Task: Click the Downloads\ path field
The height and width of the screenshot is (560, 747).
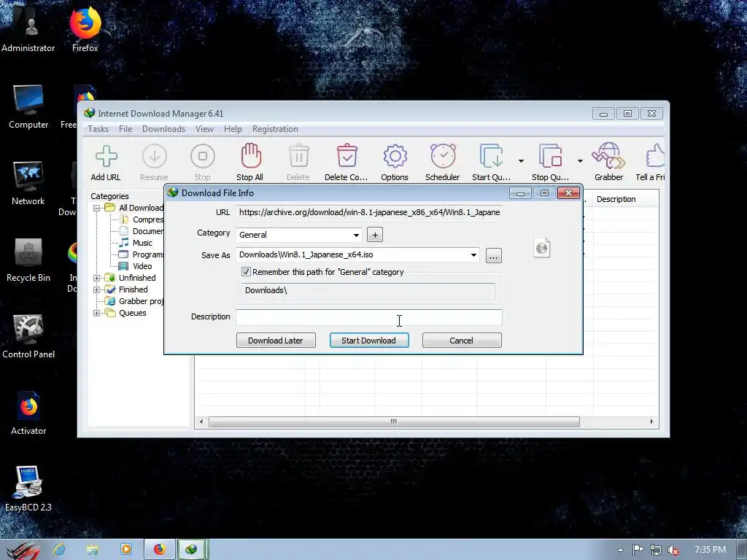Action: click(368, 290)
